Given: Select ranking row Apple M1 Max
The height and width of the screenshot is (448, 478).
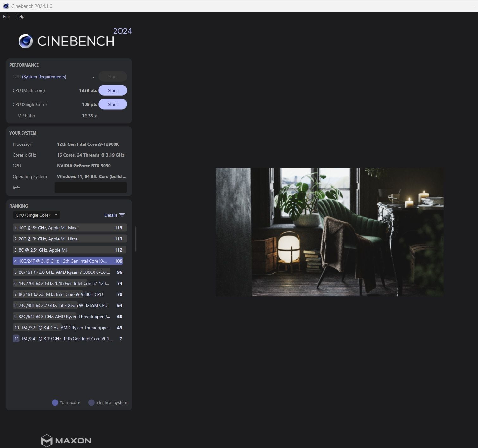Looking at the screenshot, I should click(70, 228).
